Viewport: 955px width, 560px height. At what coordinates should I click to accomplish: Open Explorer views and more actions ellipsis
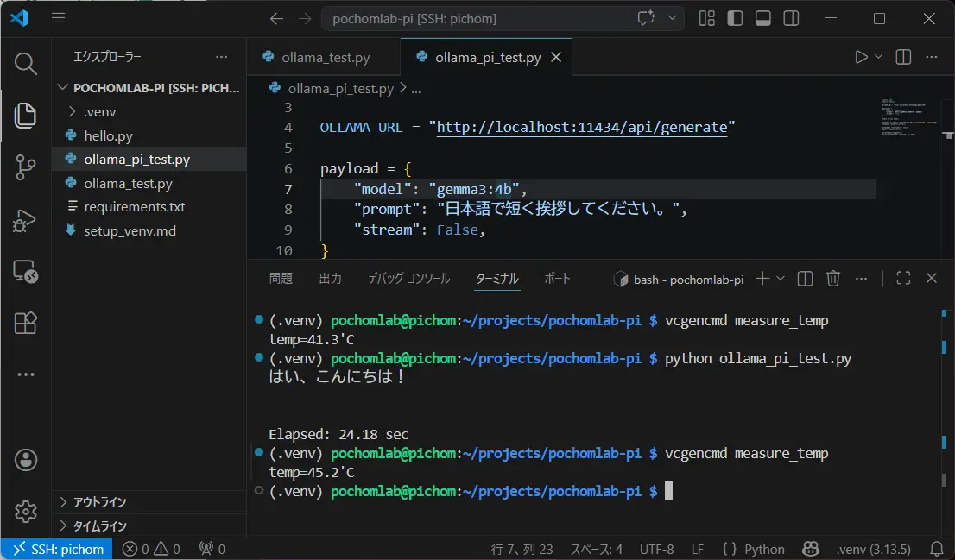point(221,57)
